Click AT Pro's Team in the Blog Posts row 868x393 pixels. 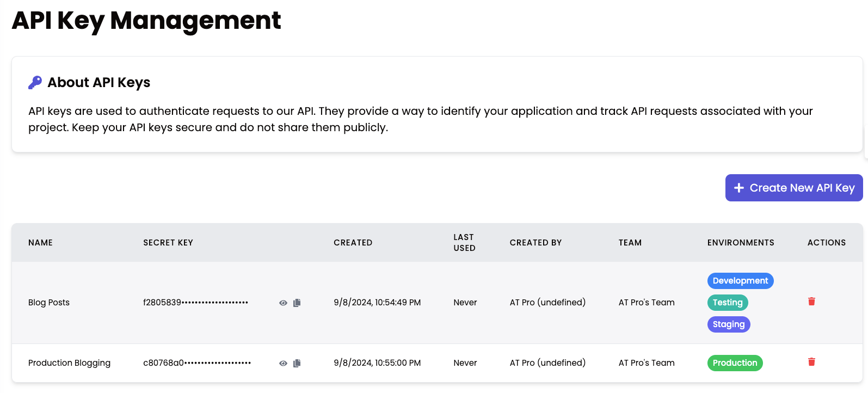(647, 302)
